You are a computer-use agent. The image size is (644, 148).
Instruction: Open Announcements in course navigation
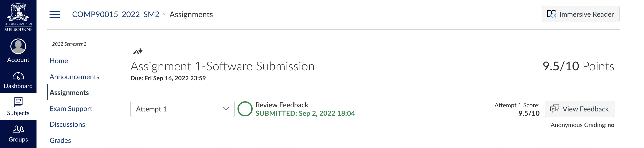(74, 77)
